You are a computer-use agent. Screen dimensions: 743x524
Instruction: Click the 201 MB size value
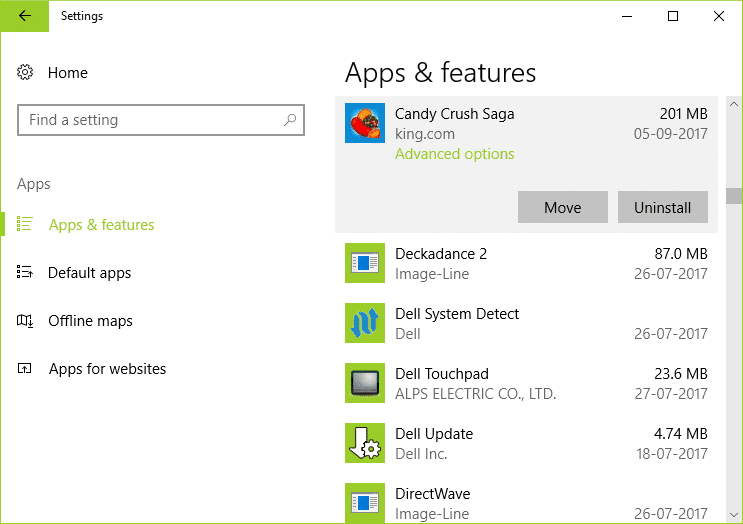point(683,114)
